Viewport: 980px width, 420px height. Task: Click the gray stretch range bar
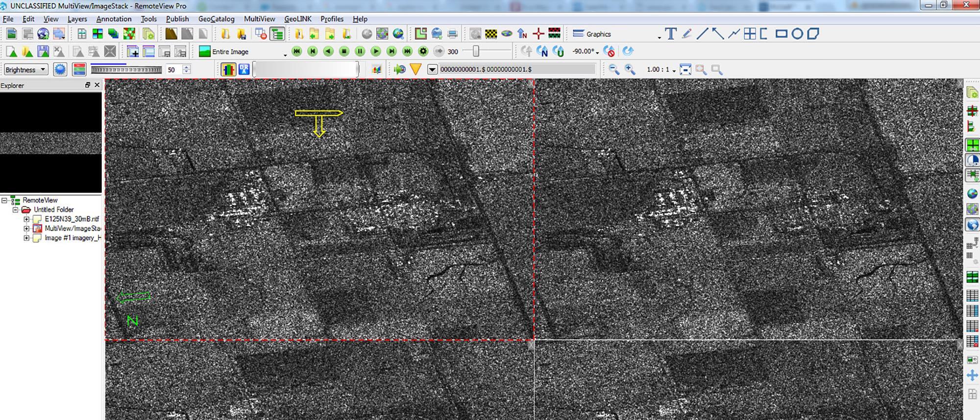point(306,70)
